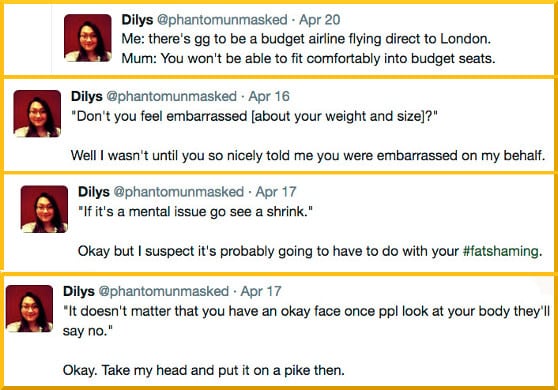This screenshot has width=558, height=390.
Task: Open @phantomunmasked handle on Apr 16 tweet
Action: tap(172, 96)
